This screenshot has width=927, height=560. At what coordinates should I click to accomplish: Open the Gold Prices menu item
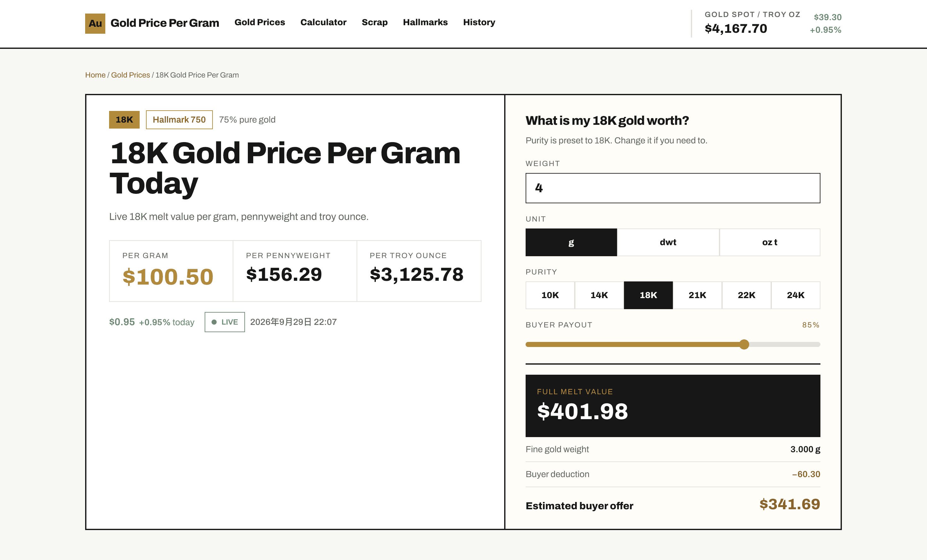[x=259, y=22]
